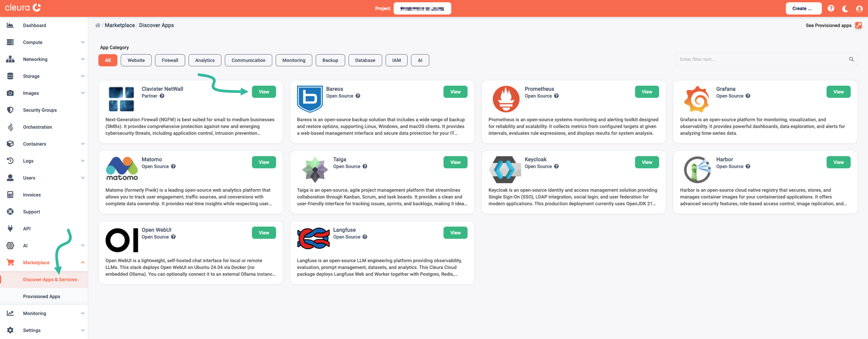868x339 pixels.
Task: Click the See Provisioned apps external link icon
Action: click(x=859, y=25)
